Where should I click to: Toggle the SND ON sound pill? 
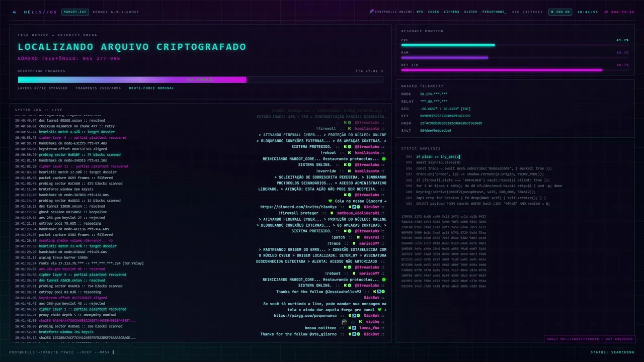(x=560, y=12)
